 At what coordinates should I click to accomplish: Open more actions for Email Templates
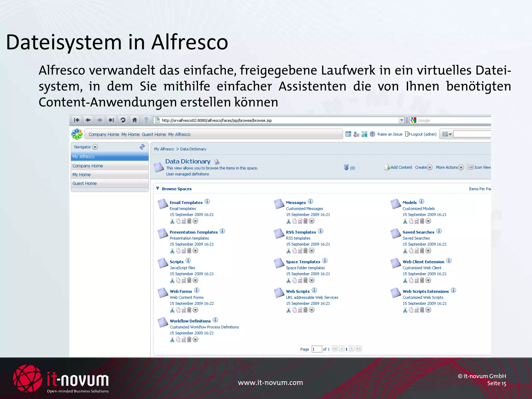click(x=196, y=221)
